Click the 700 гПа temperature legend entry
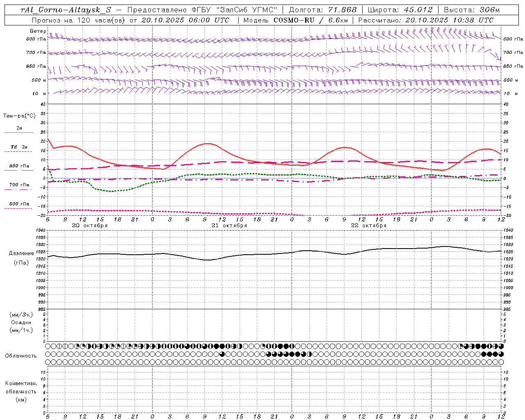The height and width of the screenshot is (420, 525). pyautogui.click(x=19, y=185)
